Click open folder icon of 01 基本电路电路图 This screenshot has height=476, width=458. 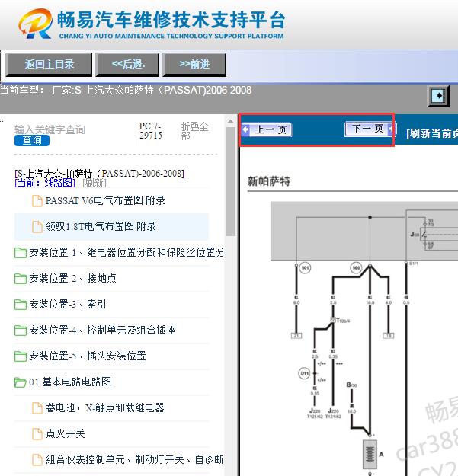point(21,382)
